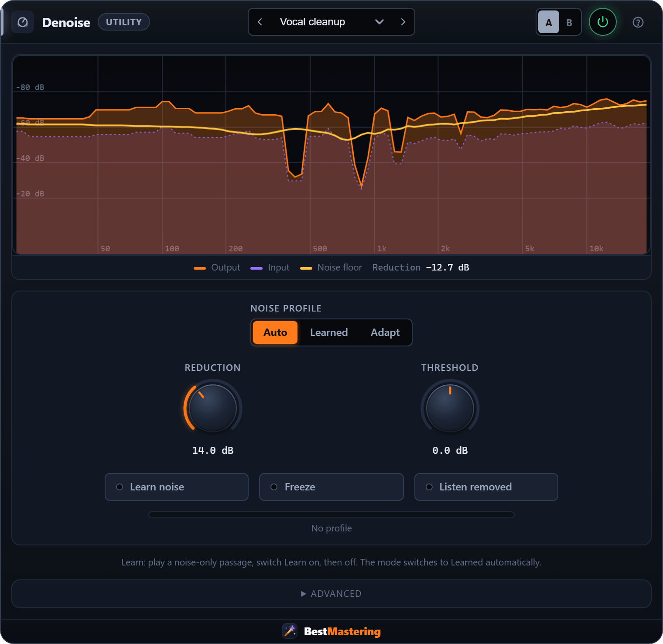Click the Input legend entry
Image resolution: width=663 pixels, height=644 pixels.
pyautogui.click(x=270, y=267)
